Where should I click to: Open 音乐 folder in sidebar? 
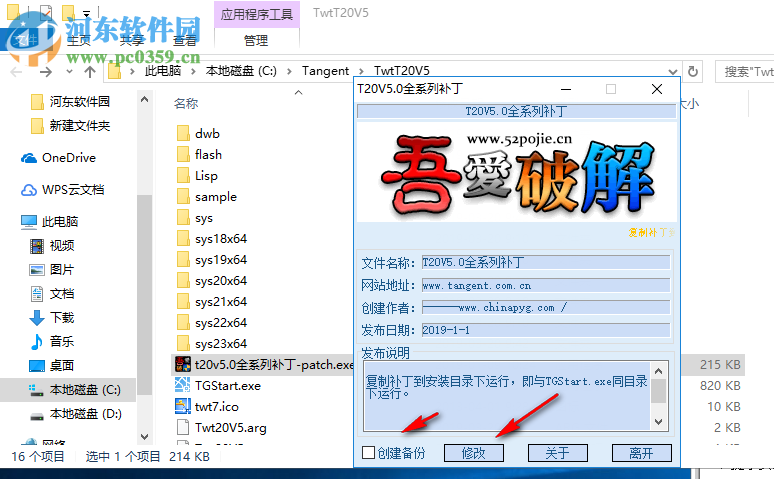click(52, 341)
